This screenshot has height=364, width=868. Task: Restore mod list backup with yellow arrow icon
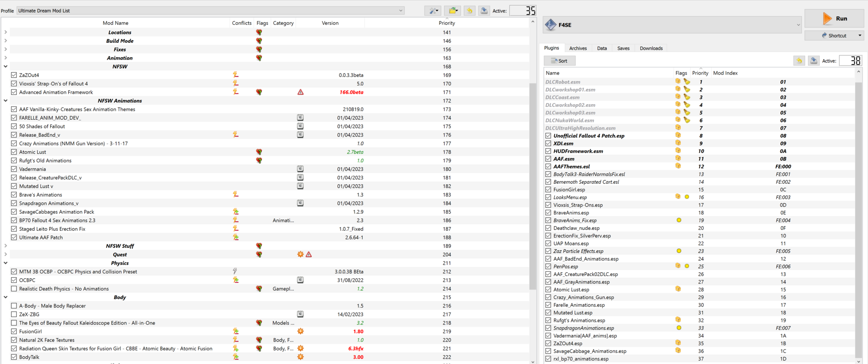tap(469, 11)
